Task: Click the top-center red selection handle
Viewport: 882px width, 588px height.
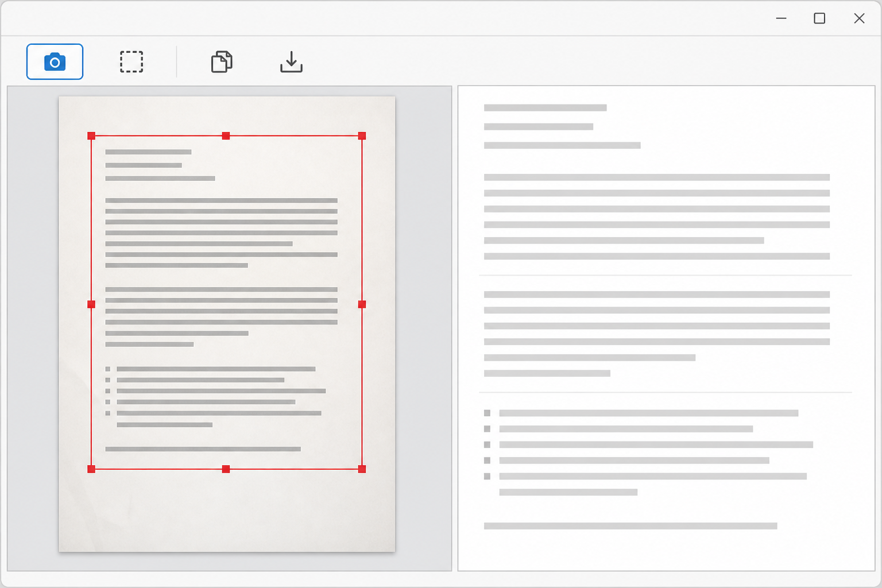Action: (x=226, y=136)
